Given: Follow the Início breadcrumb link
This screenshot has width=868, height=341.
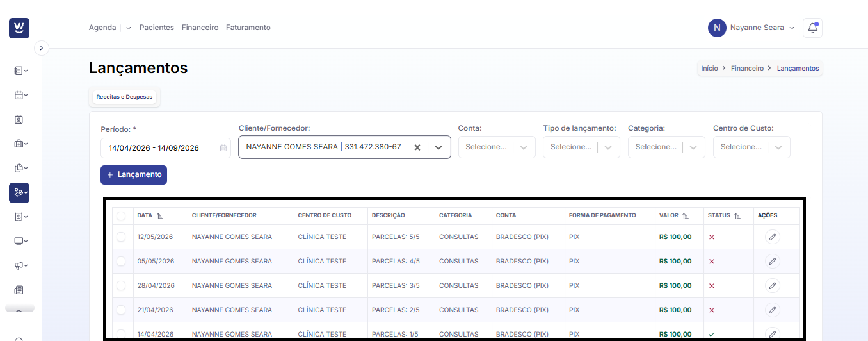Looking at the screenshot, I should pyautogui.click(x=709, y=68).
